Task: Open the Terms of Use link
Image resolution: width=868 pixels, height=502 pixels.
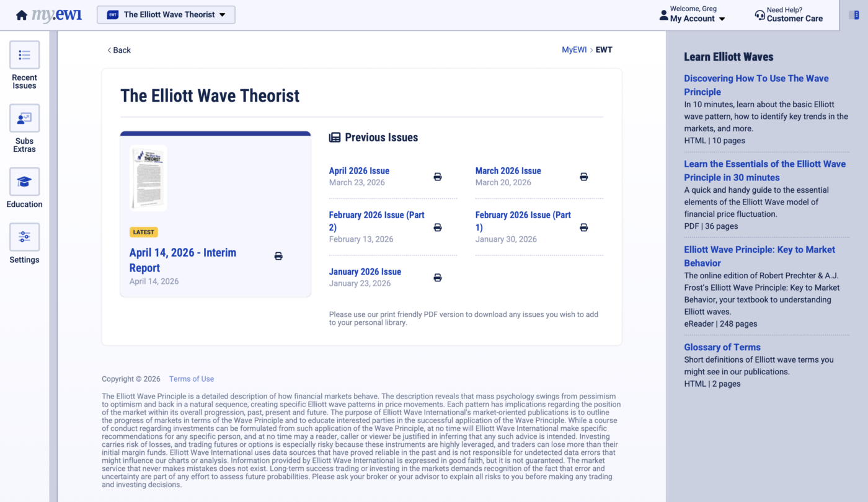Action: point(192,379)
